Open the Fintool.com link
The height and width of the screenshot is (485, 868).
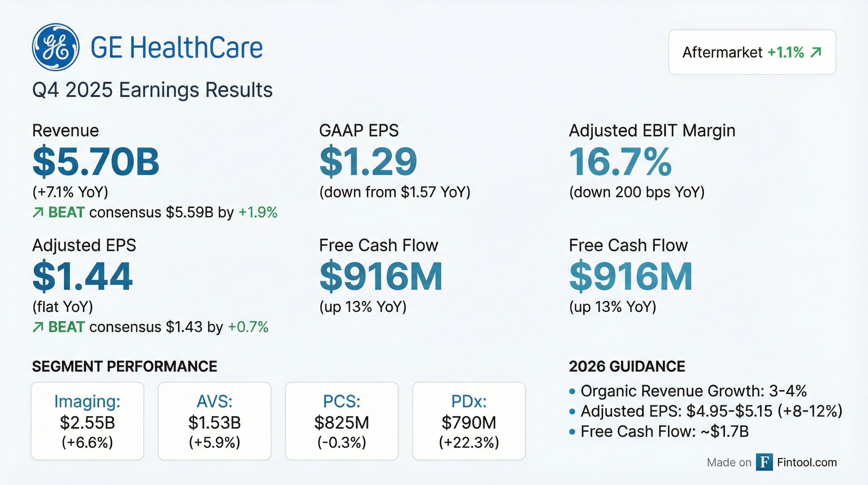(x=807, y=462)
